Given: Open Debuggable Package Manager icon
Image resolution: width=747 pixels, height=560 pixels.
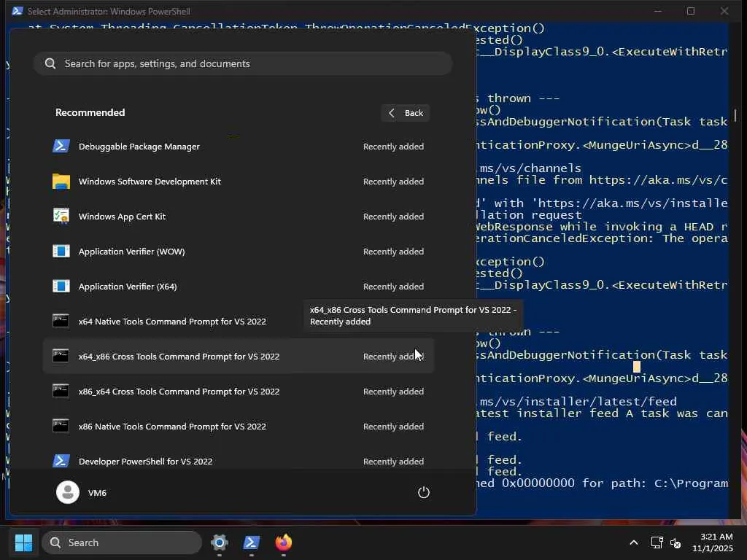Looking at the screenshot, I should coord(61,146).
